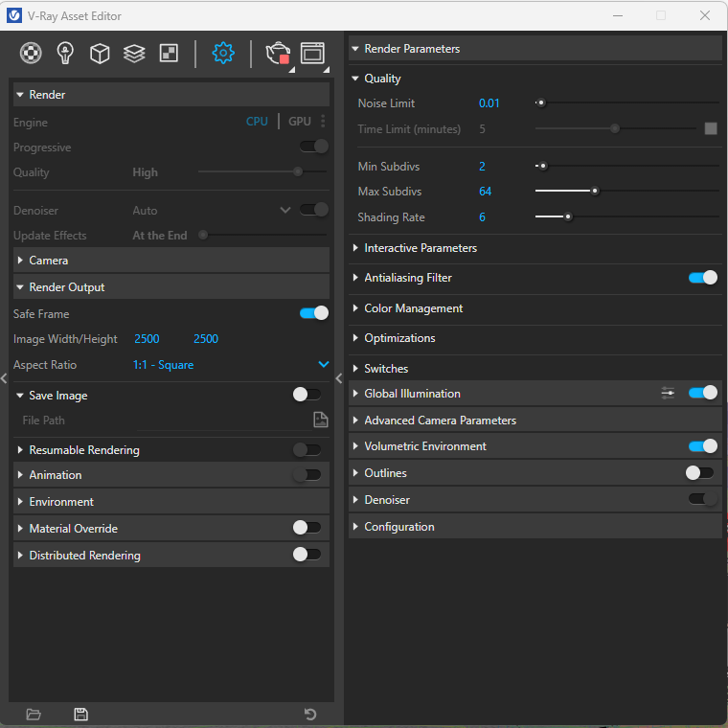Open the Materials tab icon
The width and height of the screenshot is (728, 728).
[31, 53]
